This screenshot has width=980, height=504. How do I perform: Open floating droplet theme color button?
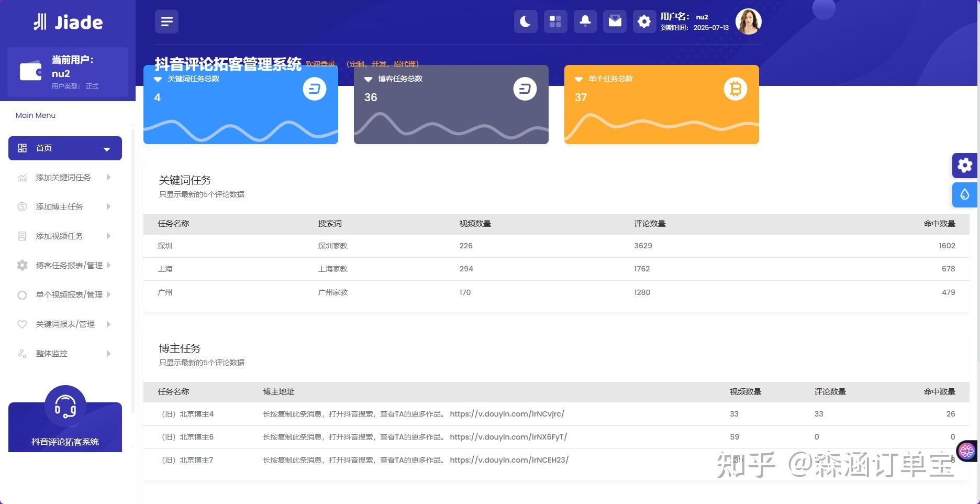coord(965,195)
